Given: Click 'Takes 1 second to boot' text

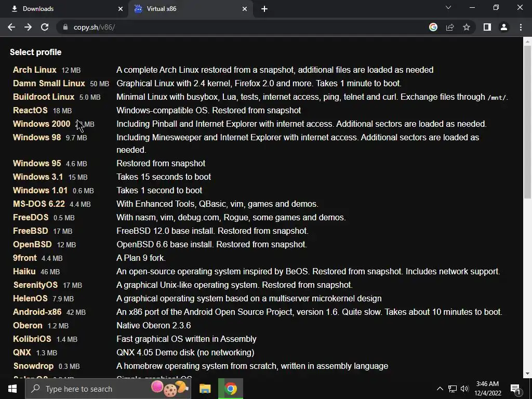Looking at the screenshot, I should click(x=159, y=190).
